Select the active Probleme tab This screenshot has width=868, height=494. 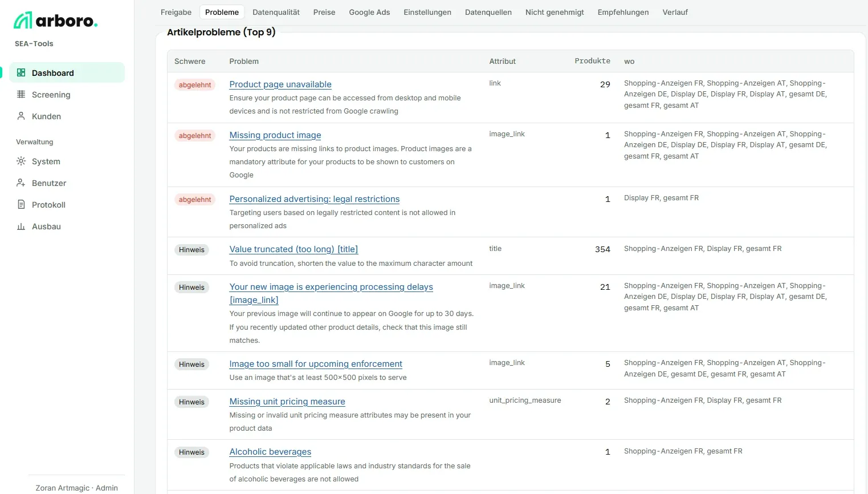222,12
